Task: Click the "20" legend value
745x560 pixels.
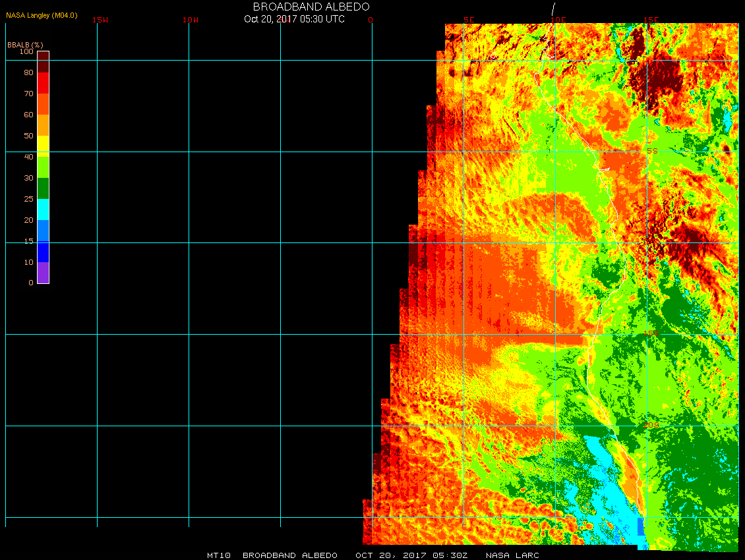Action: [28, 220]
